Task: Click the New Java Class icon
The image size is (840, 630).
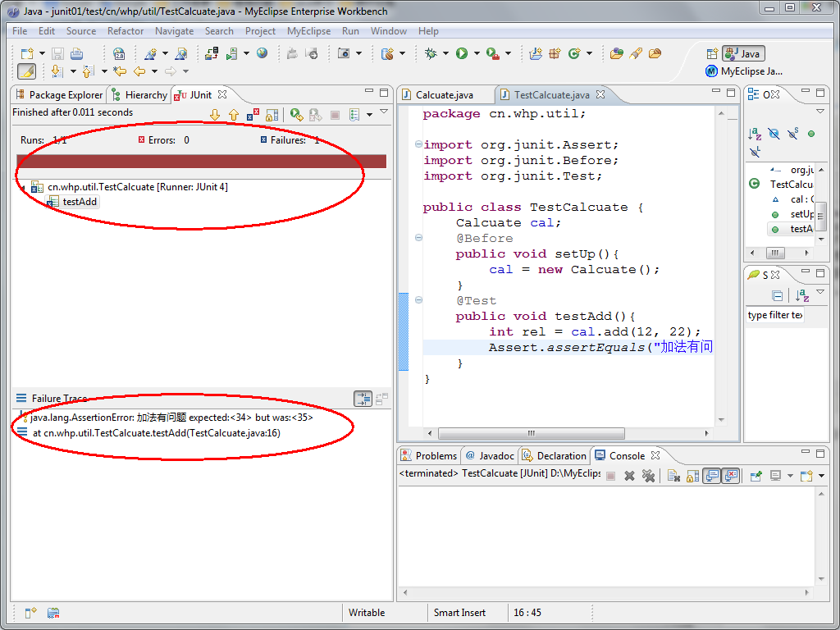Action: 574,53
